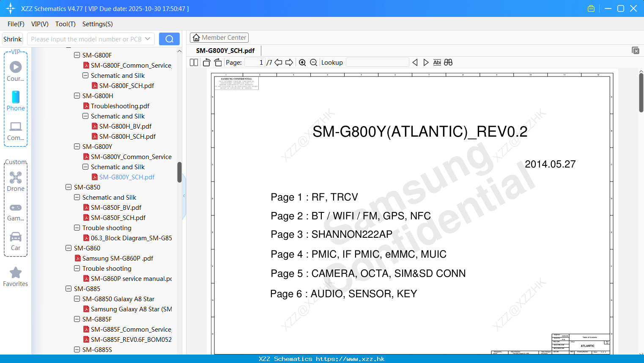Image resolution: width=644 pixels, height=363 pixels.
Task: Open the model number dropdown arrow
Action: 148,39
